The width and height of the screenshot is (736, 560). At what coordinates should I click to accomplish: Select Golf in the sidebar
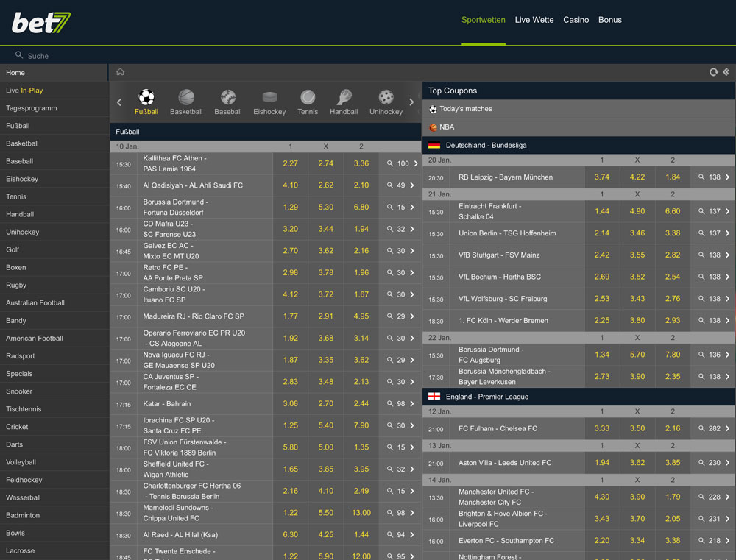[54, 249]
